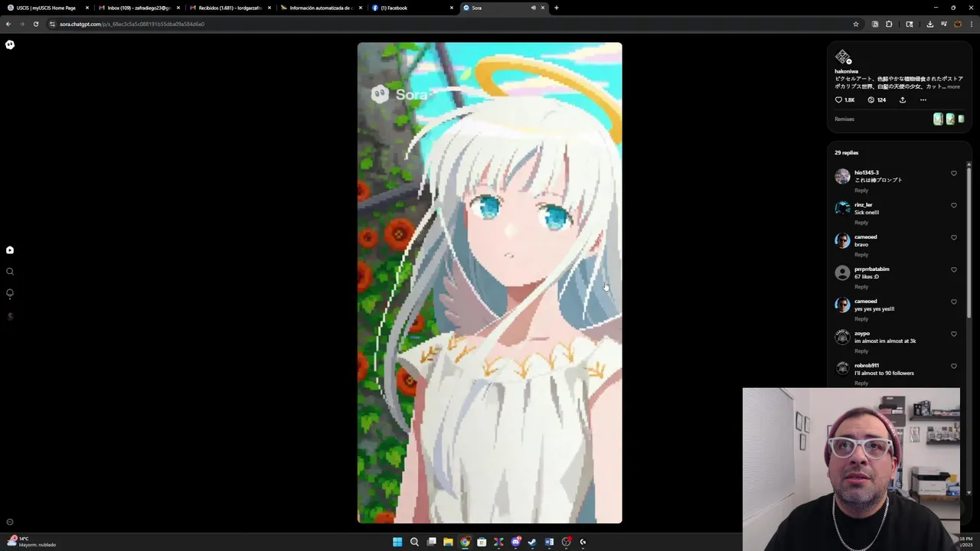Viewport: 980px width, 551px height.
Task: Open the first remix thumbnail
Action: coord(938,119)
